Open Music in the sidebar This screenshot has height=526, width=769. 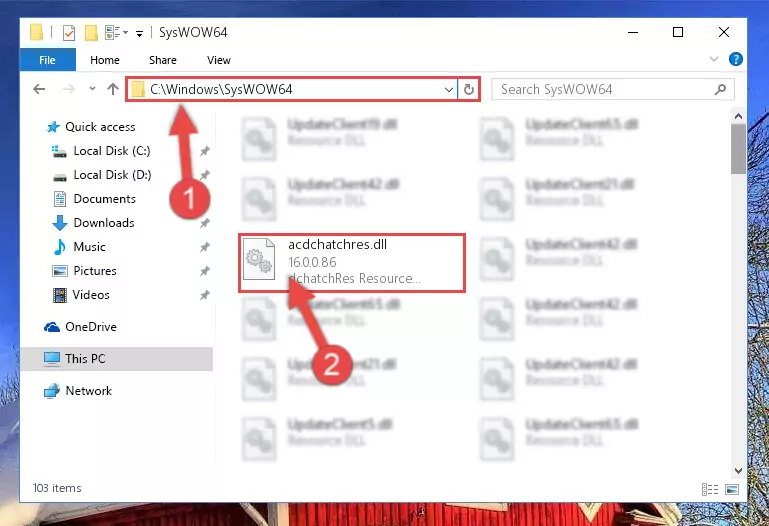click(x=89, y=247)
